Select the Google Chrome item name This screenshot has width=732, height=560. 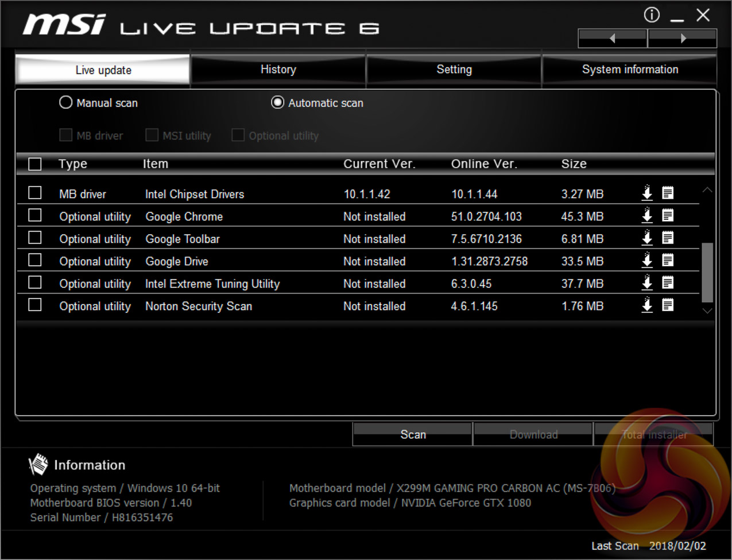[x=184, y=217]
